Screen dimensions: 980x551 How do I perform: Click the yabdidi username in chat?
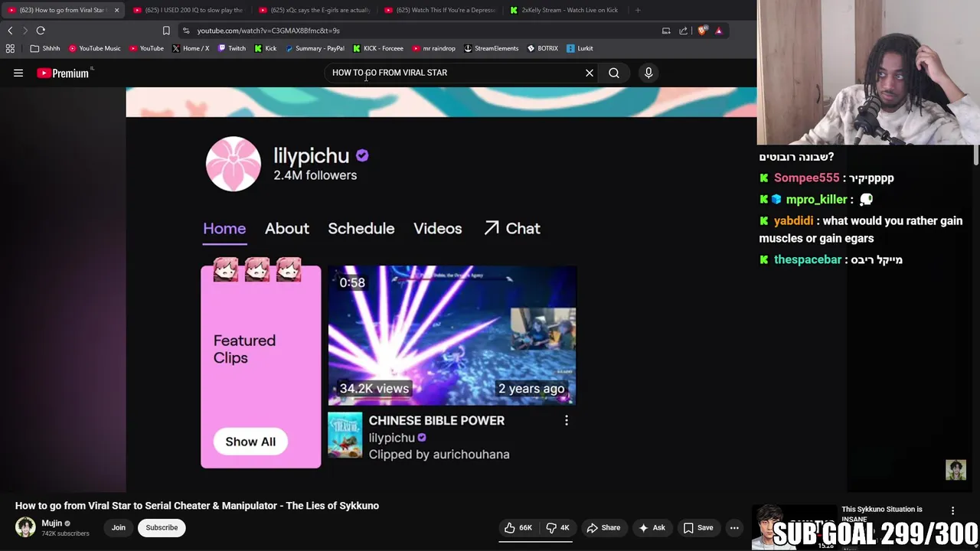click(x=793, y=220)
